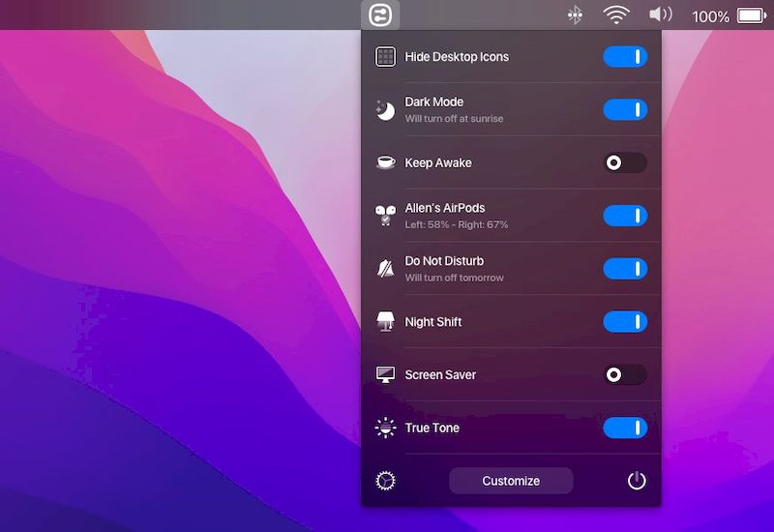
Task: Click the "True Tone" label
Action: click(x=432, y=428)
